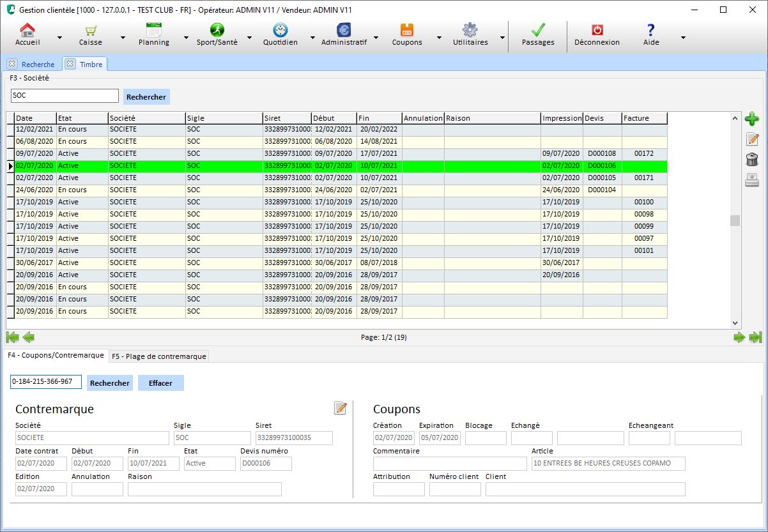Go to next page with green arrow
Image resolution: width=768 pixels, height=532 pixels.
pos(739,338)
